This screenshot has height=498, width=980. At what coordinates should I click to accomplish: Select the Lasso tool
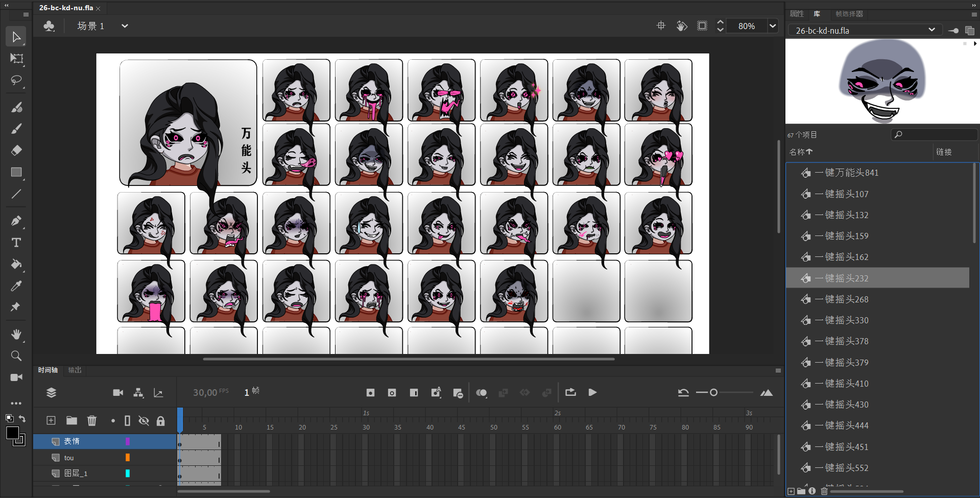tap(16, 80)
